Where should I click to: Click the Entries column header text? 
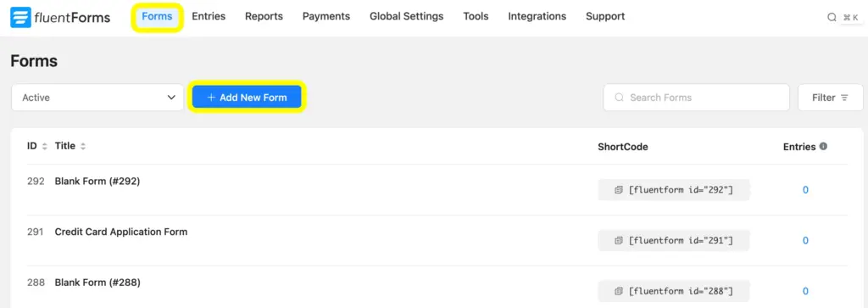click(x=799, y=147)
